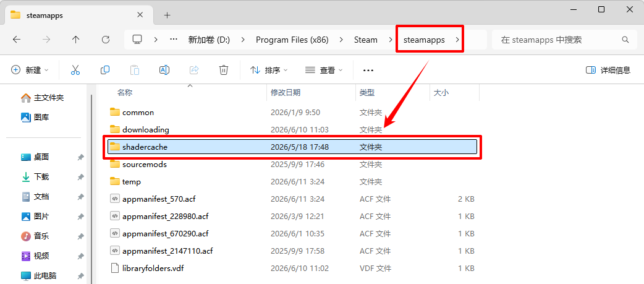Click the shadercache folder icon

point(114,147)
